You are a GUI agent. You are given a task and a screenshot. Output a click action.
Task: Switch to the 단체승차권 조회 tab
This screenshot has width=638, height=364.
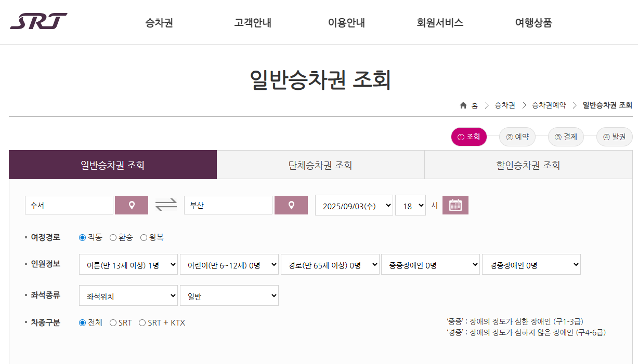320,164
